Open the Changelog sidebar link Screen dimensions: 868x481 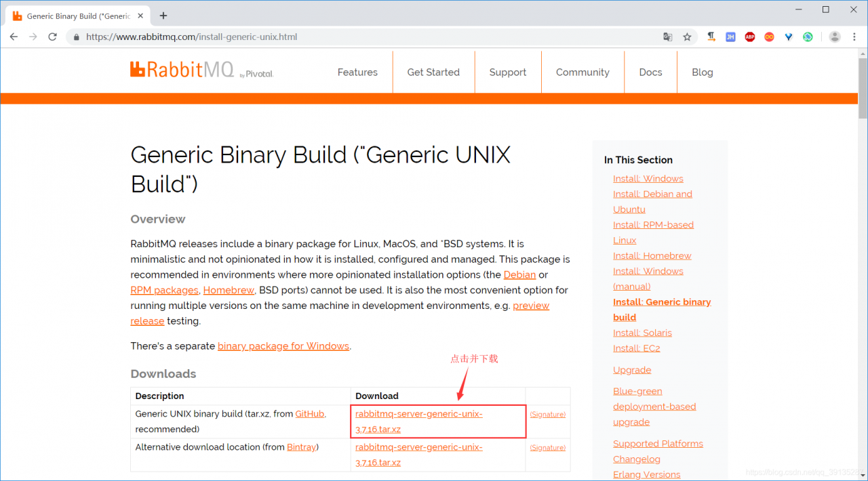637,459
